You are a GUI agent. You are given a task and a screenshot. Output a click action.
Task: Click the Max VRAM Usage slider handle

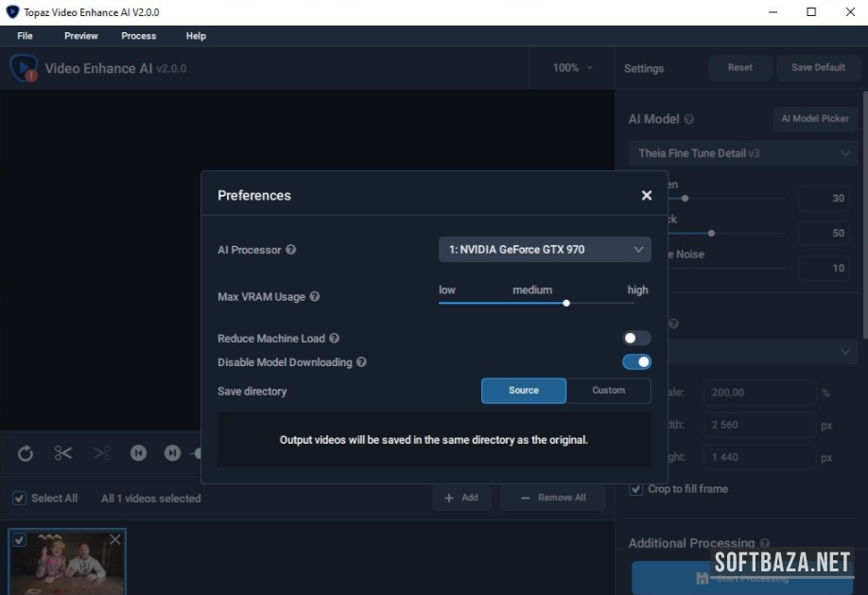(x=566, y=303)
